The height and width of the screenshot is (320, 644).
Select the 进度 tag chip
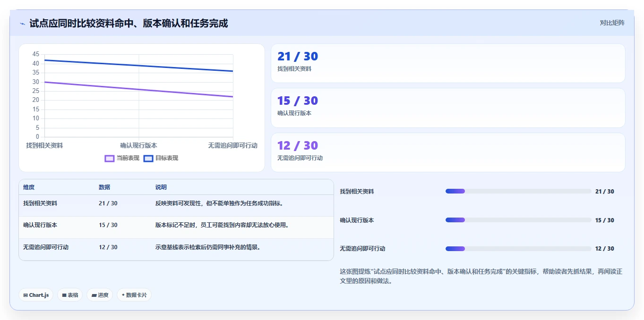point(100,295)
